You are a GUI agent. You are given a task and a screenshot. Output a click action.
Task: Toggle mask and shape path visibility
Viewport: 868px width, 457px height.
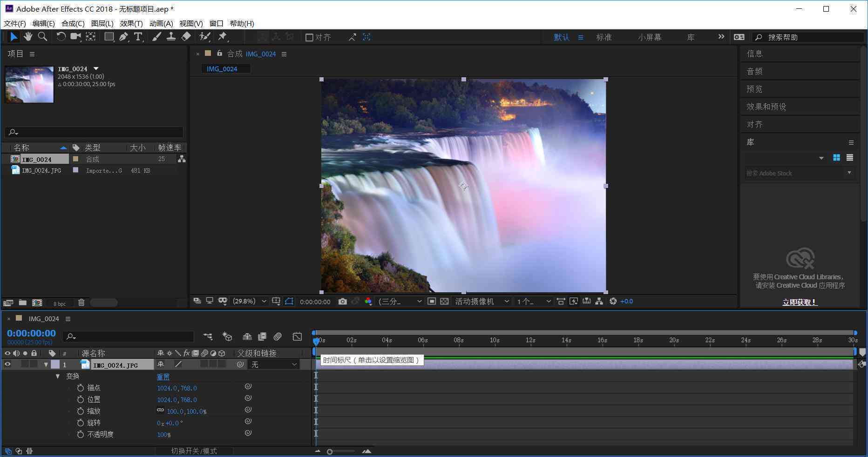point(289,302)
